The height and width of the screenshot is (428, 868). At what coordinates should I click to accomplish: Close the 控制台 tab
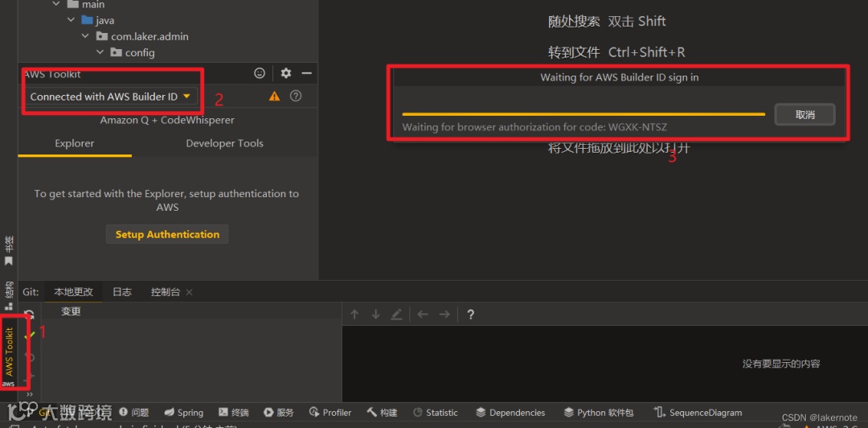(x=189, y=292)
